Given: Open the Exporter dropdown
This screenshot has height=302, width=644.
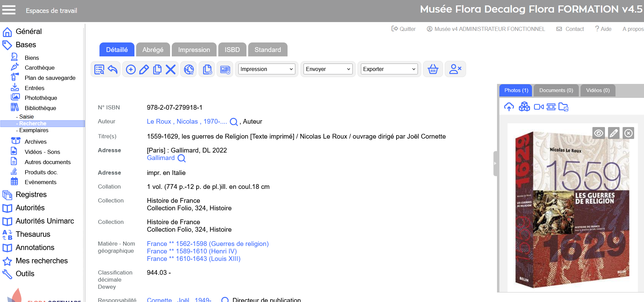Looking at the screenshot, I should tap(389, 69).
